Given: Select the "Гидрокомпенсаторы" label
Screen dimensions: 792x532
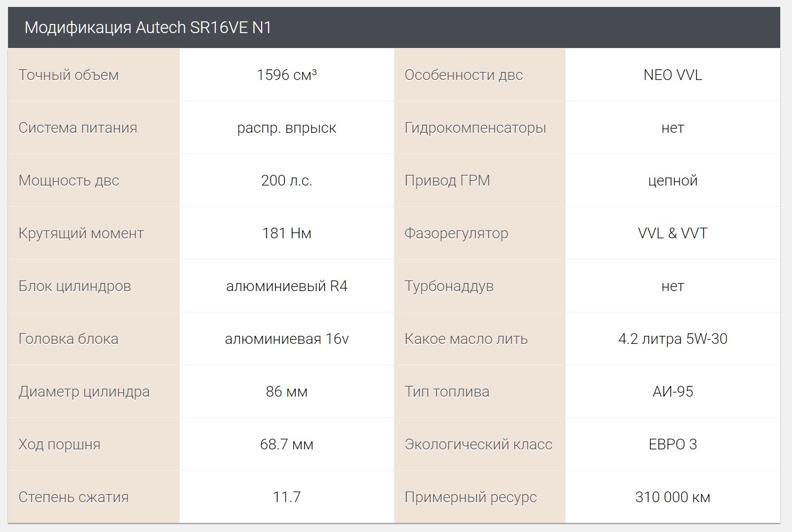Looking at the screenshot, I should pyautogui.click(x=475, y=128).
